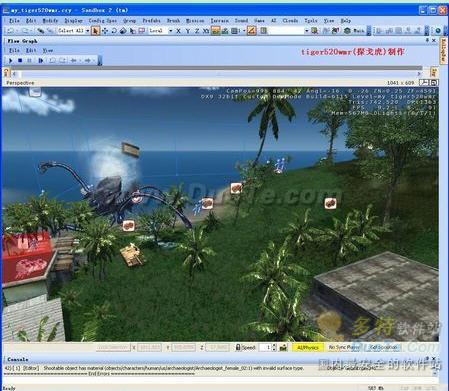Open the Prefabs menu
This screenshot has height=391, width=449.
pyautogui.click(x=151, y=20)
